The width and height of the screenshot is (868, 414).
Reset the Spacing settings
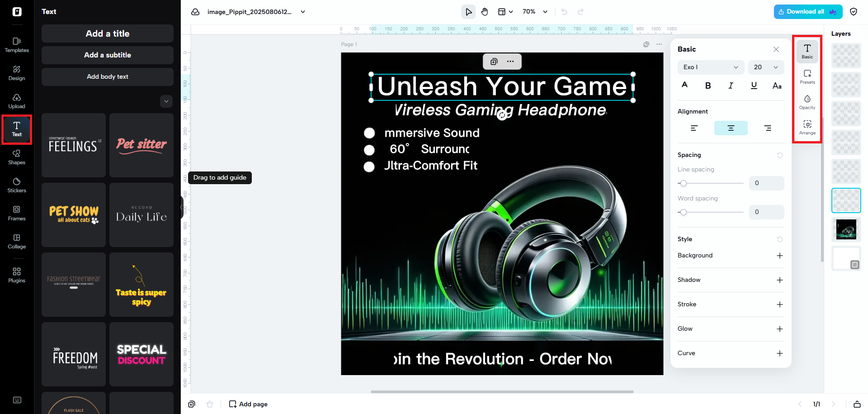pos(780,155)
